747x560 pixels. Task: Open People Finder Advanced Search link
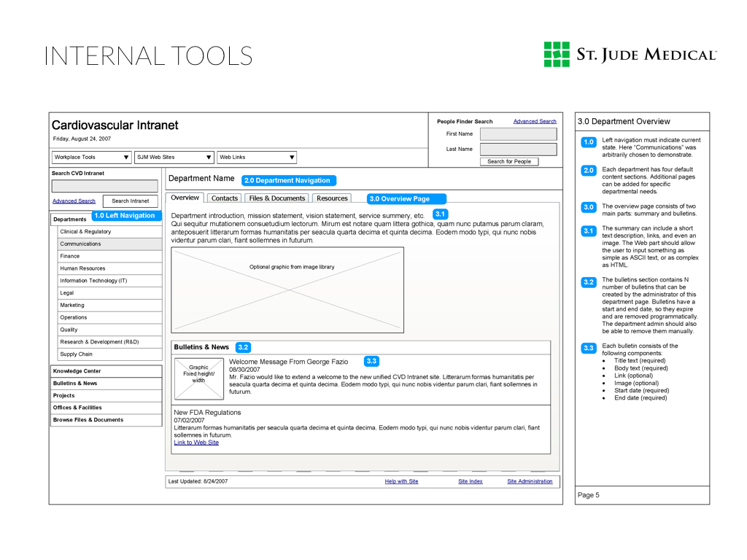pos(535,122)
